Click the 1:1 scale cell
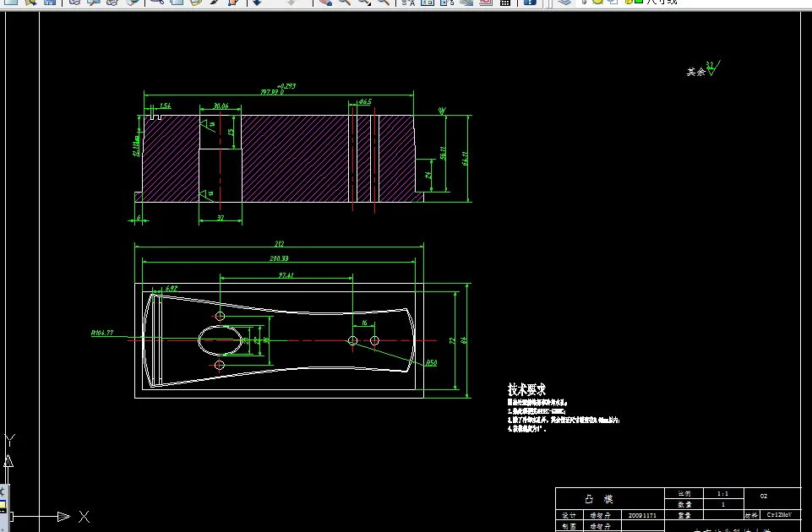This screenshot has height=532, width=812. point(723,494)
